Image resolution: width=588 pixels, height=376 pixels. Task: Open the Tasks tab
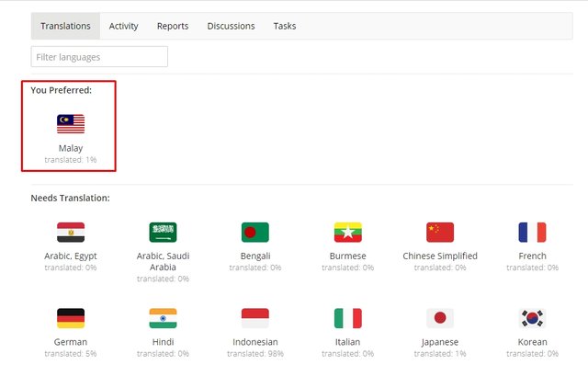click(x=285, y=26)
